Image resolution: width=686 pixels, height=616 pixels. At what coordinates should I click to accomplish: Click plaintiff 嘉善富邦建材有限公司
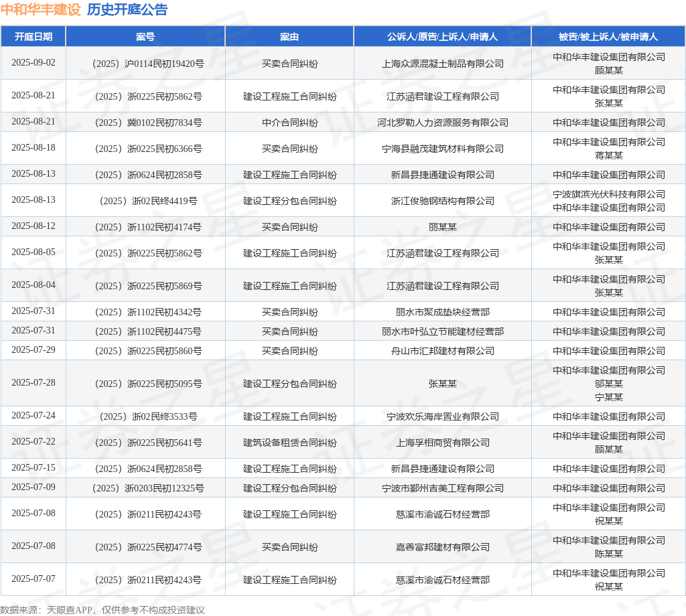pos(443,547)
